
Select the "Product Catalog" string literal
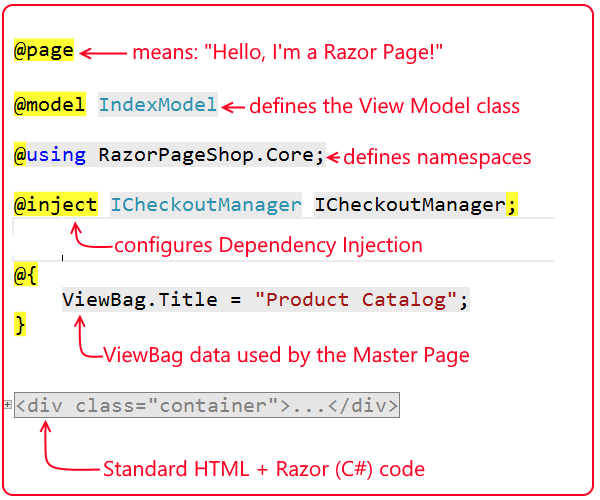355,299
